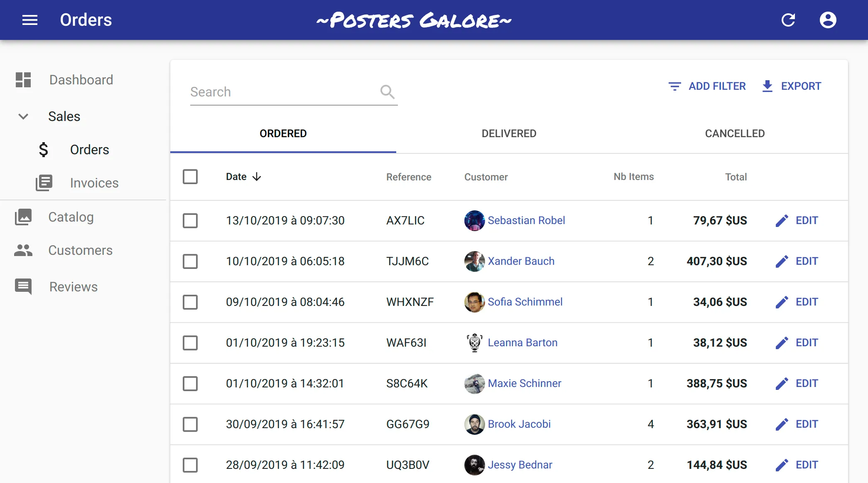Viewport: 868px width, 483px height.
Task: Open Jessy Bednar customer link
Action: pyautogui.click(x=520, y=465)
